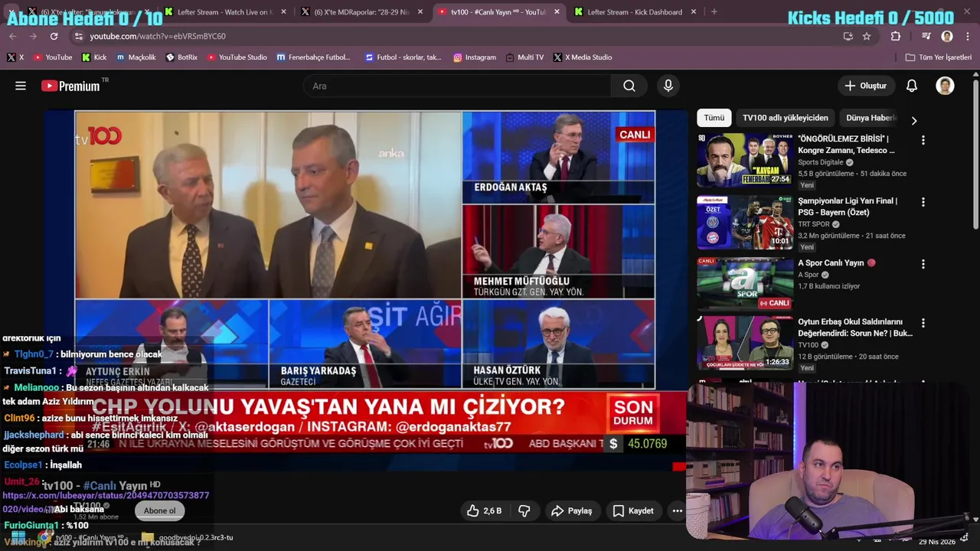Open the YouTube account avatar menu

[945, 86]
